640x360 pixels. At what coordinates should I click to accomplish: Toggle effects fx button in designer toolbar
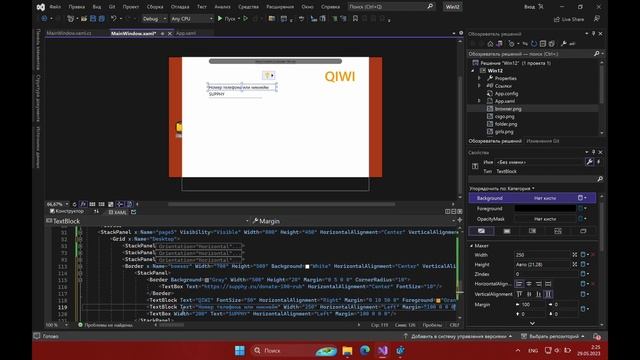(83, 204)
